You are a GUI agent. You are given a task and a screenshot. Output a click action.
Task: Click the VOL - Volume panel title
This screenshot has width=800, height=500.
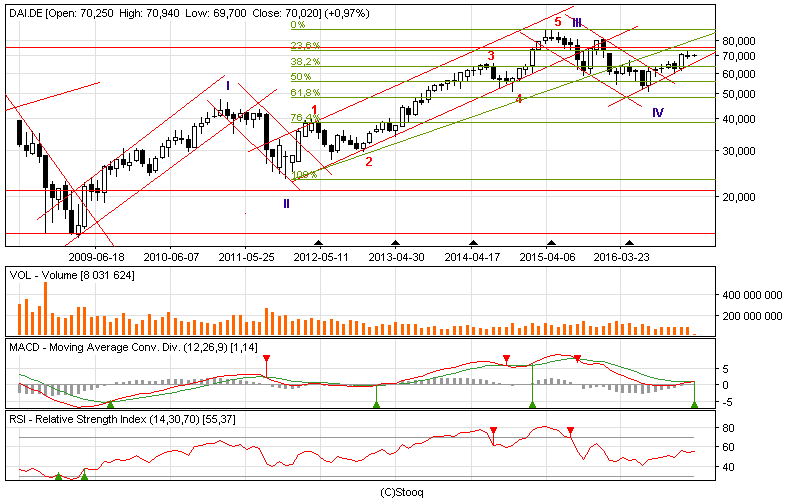pyautogui.click(x=72, y=276)
